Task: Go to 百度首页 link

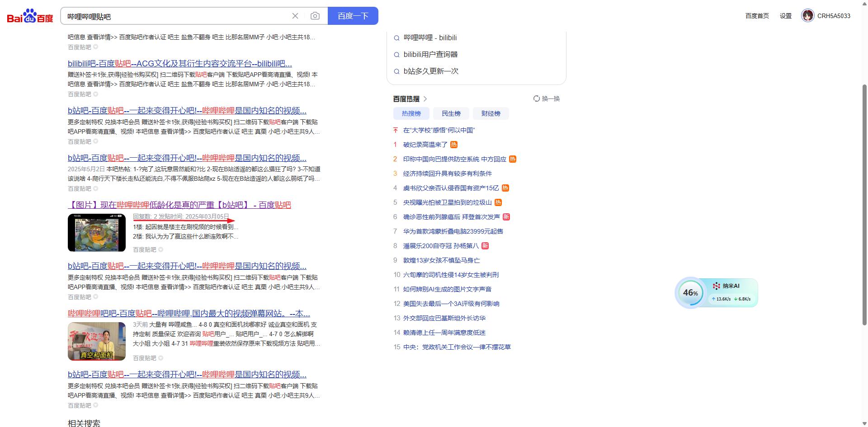Action: [x=757, y=16]
